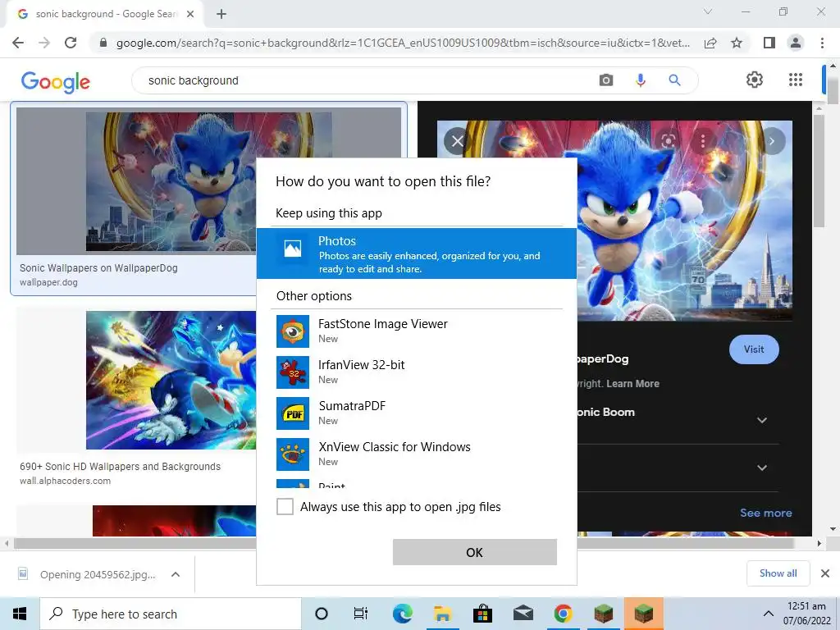Viewport: 840px width, 630px height.
Task: Close the downloads bar
Action: (825, 573)
